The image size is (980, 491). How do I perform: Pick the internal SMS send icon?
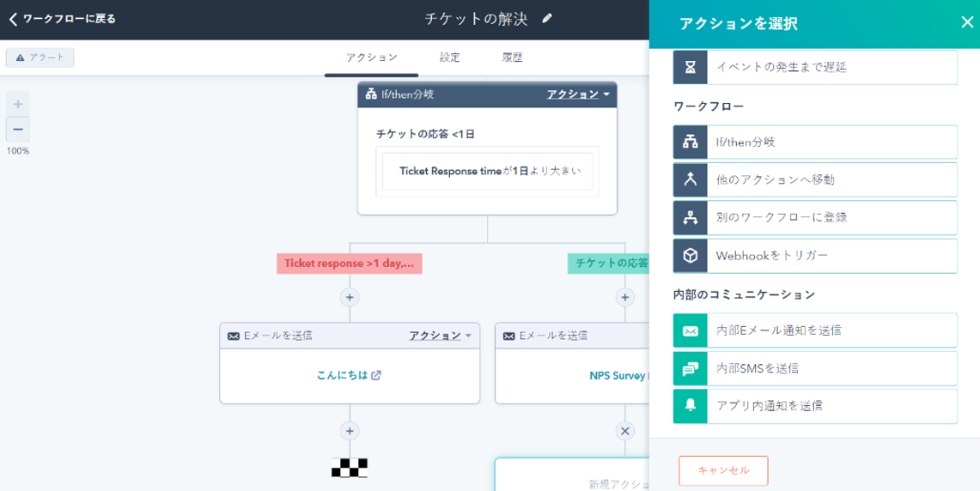tap(690, 368)
